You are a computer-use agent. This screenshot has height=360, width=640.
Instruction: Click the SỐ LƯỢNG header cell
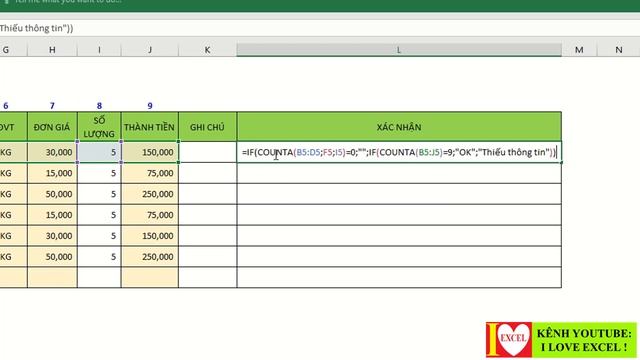coord(99,127)
